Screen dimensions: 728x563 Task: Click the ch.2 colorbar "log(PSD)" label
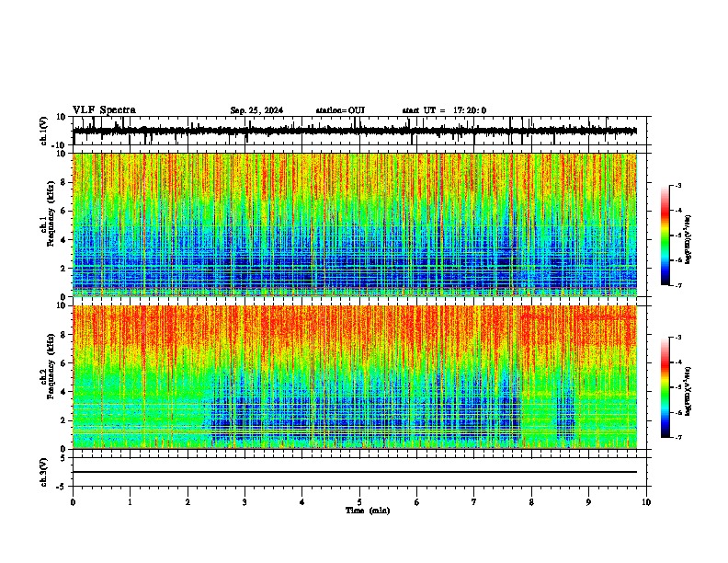click(688, 391)
